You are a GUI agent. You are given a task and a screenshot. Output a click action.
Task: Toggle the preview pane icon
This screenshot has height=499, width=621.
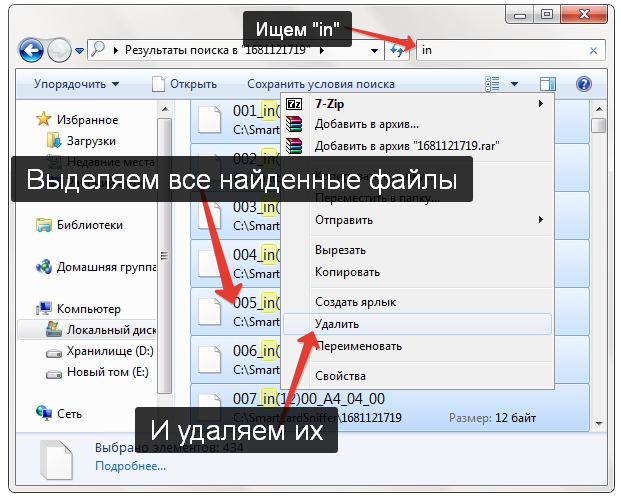[548, 84]
